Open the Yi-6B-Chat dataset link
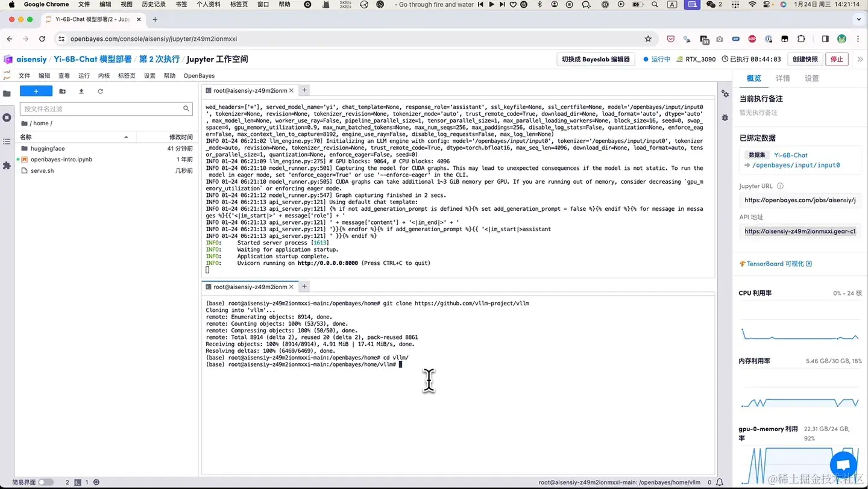868x489 pixels. tap(791, 155)
